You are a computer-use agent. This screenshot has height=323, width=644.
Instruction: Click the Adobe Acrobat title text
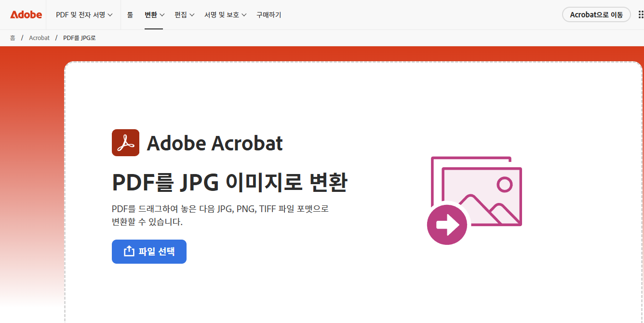(215, 143)
